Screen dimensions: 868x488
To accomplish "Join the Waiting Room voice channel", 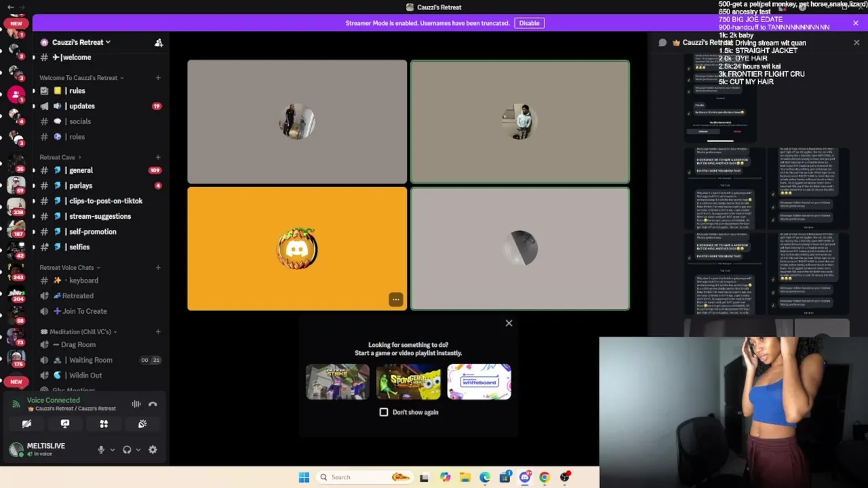I will (100, 360).
